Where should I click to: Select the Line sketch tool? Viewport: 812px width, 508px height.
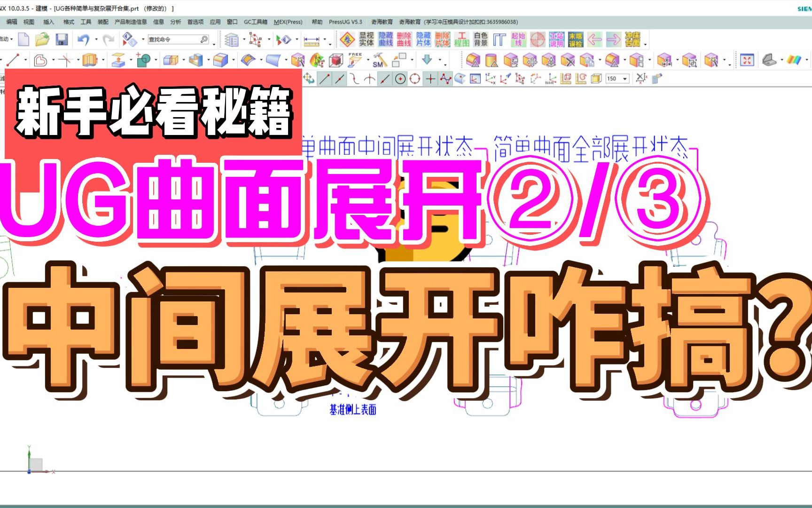coord(13,60)
